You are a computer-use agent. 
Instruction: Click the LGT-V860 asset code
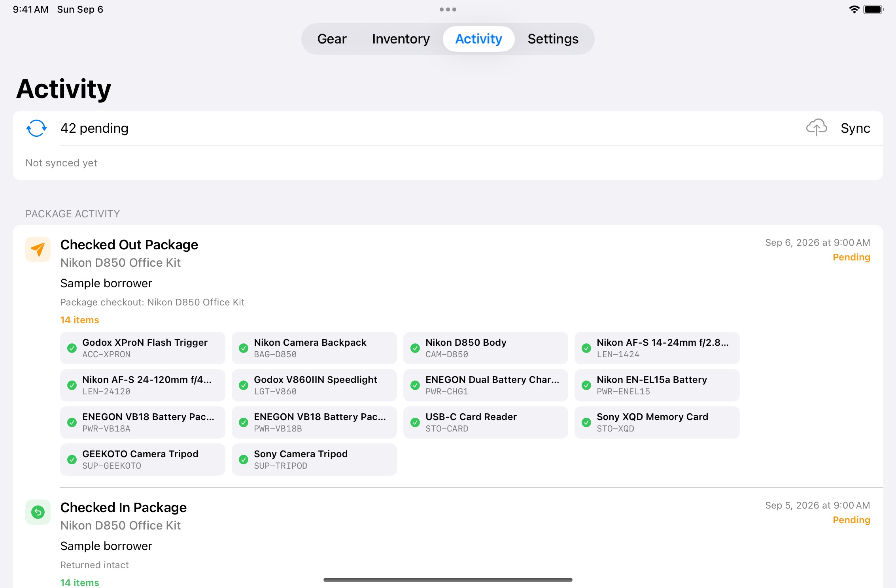275,392
